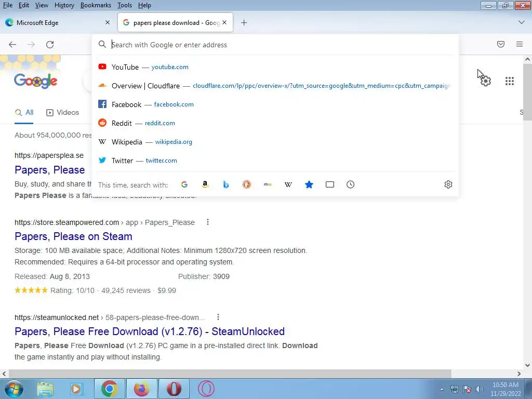
Task: Open the View menu
Action: pyautogui.click(x=42, y=5)
